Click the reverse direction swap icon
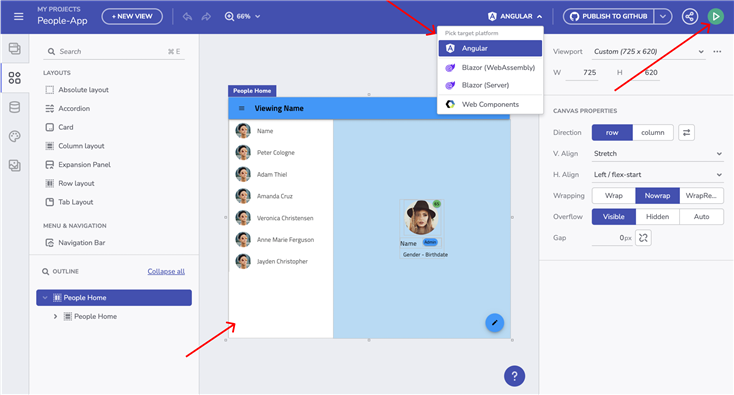 click(x=686, y=133)
